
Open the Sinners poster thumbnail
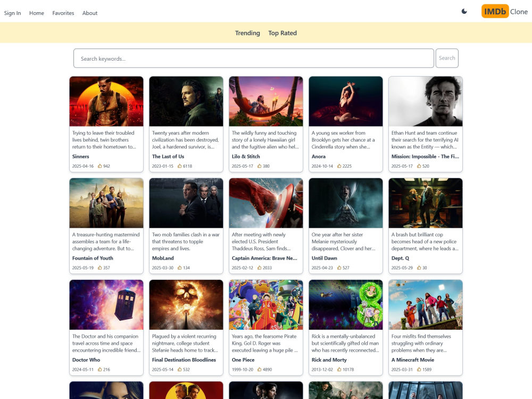[106, 102]
